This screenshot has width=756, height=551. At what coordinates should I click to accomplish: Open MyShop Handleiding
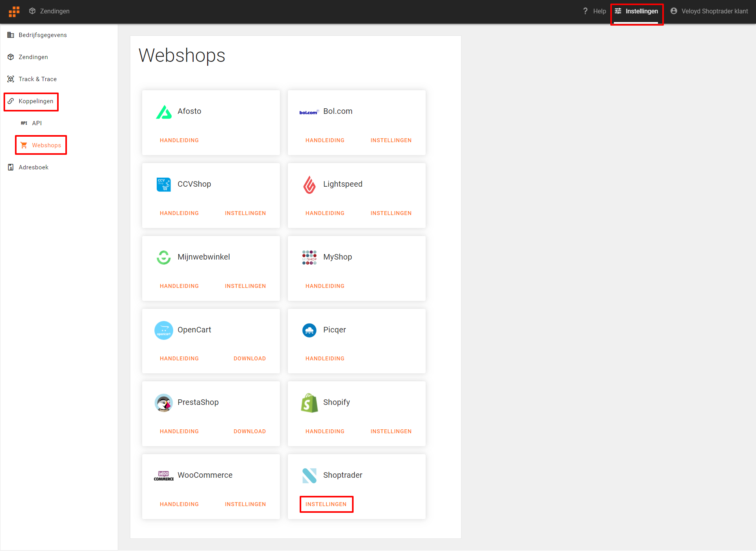tap(325, 286)
